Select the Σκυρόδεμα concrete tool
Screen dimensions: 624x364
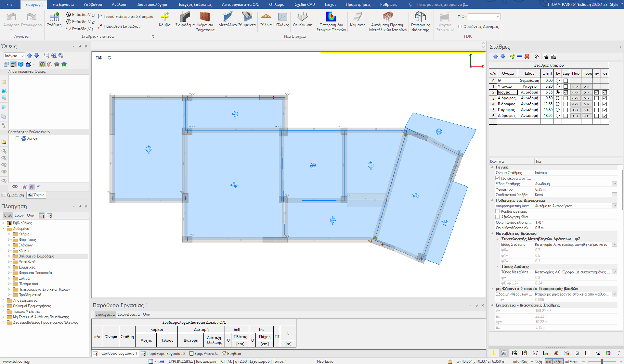tap(185, 20)
